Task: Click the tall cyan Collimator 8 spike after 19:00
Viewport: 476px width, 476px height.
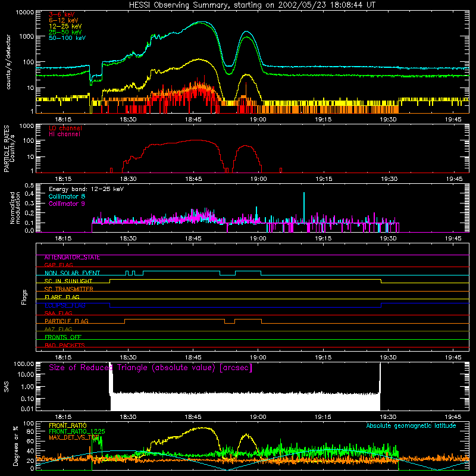Action: (x=304, y=208)
